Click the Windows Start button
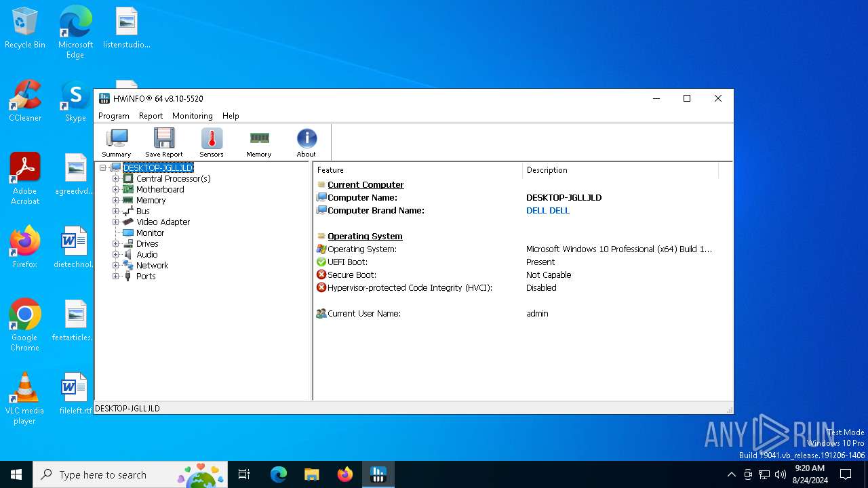 (16, 474)
